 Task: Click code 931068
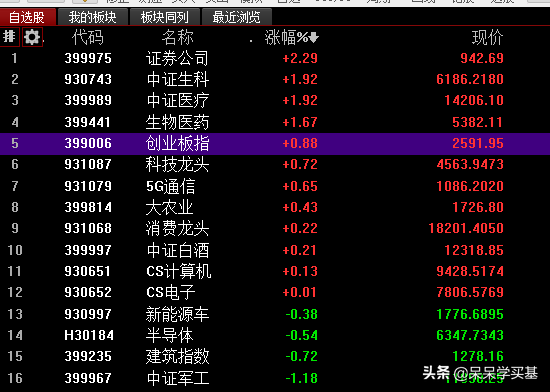point(88,229)
